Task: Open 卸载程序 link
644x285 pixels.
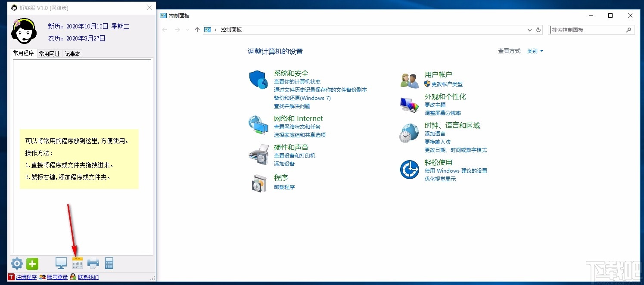Action: 284,187
